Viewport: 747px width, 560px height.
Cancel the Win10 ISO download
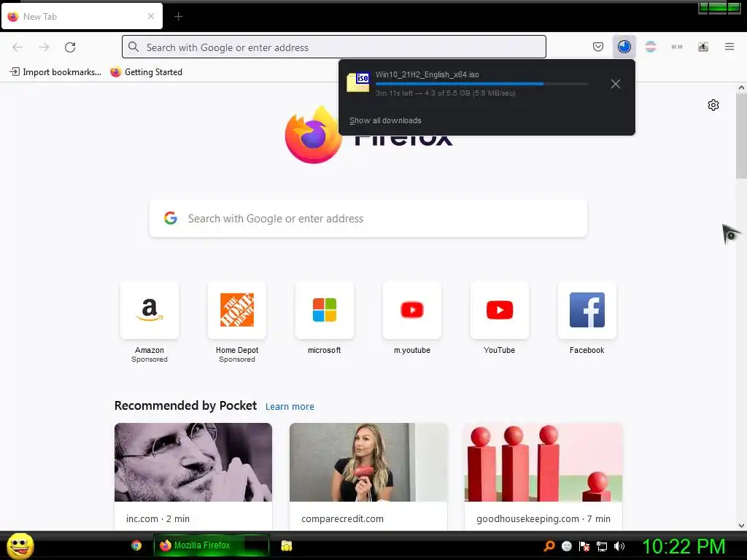615,84
